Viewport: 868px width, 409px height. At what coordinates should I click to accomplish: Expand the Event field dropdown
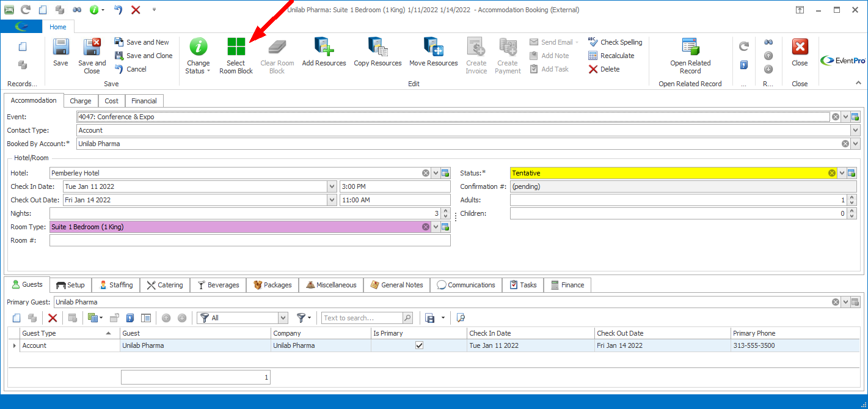click(x=845, y=117)
